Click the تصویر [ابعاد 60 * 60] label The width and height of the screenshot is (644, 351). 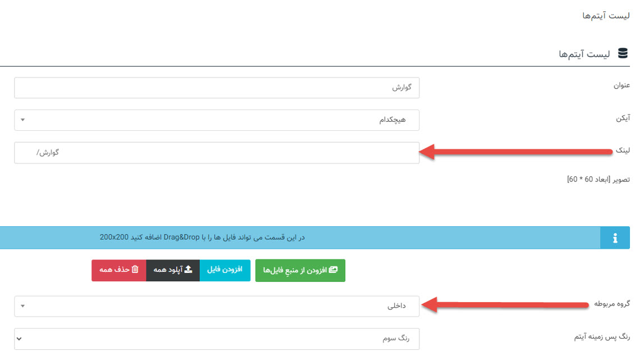click(x=598, y=179)
